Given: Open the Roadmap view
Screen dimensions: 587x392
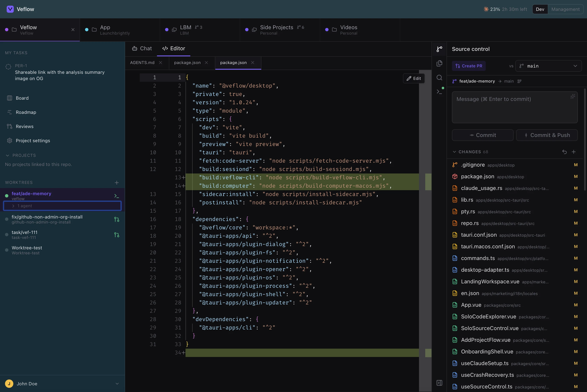Looking at the screenshot, I should click(x=62, y=112).
